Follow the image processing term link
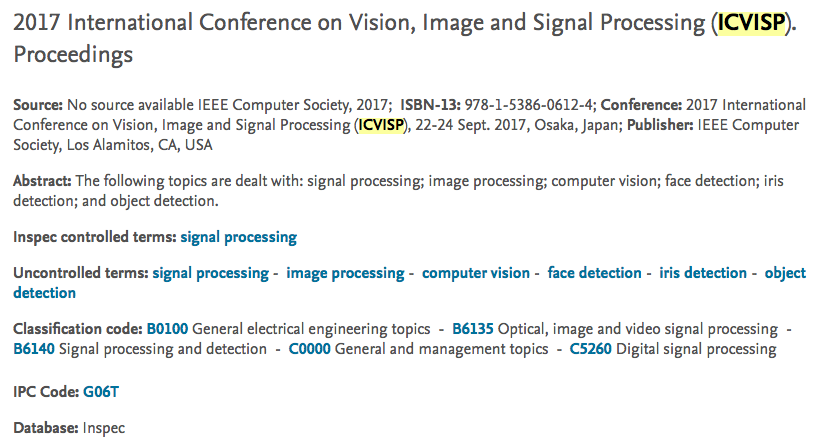This screenshot has width=814, height=437. pos(345,273)
